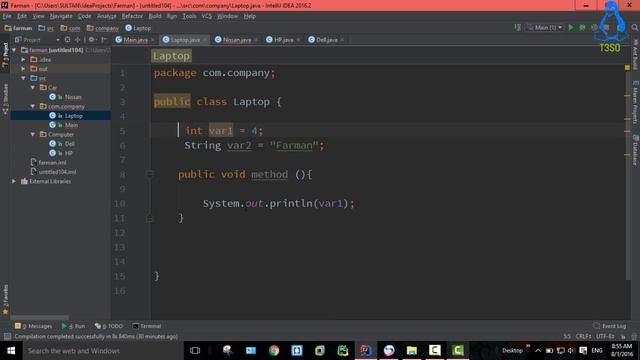The height and width of the screenshot is (360, 640).
Task: Click UTF-8 encoding in status bar
Action: [x=605, y=336]
